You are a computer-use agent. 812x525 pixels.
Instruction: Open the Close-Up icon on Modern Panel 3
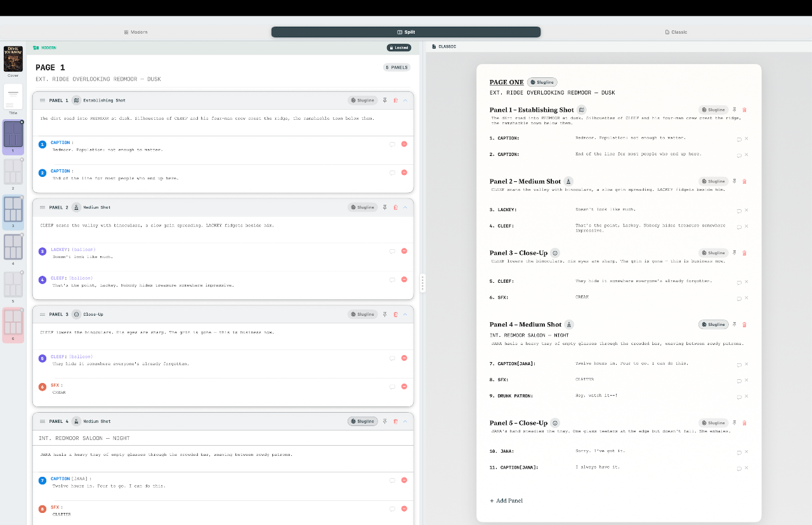(76, 314)
